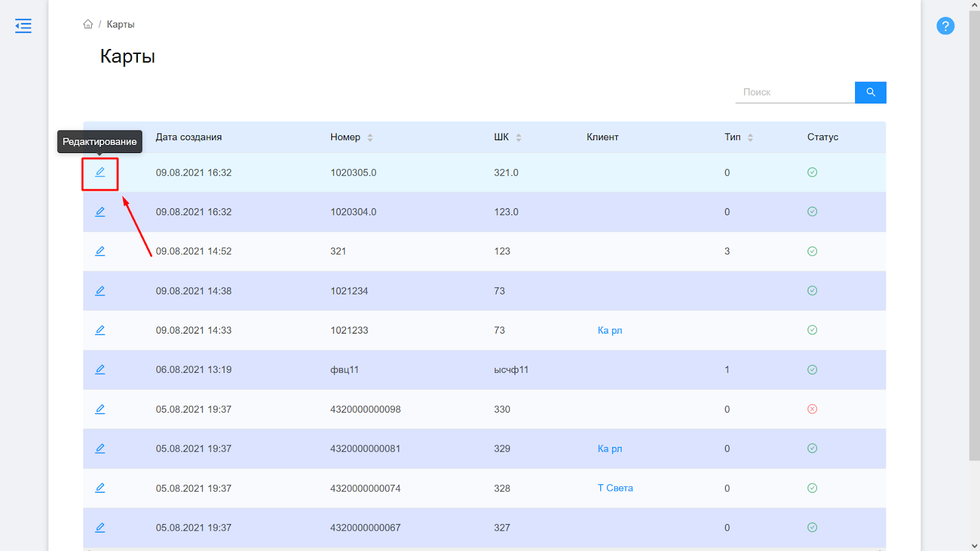Image resolution: width=980 pixels, height=551 pixels.
Task: Click the vertical page scrollbar
Action: (x=974, y=236)
